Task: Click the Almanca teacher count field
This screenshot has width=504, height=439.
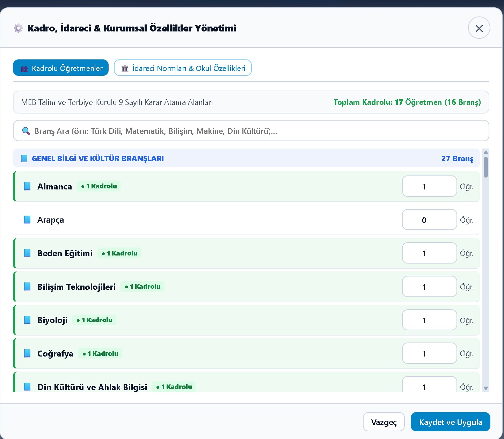Action: tap(430, 186)
